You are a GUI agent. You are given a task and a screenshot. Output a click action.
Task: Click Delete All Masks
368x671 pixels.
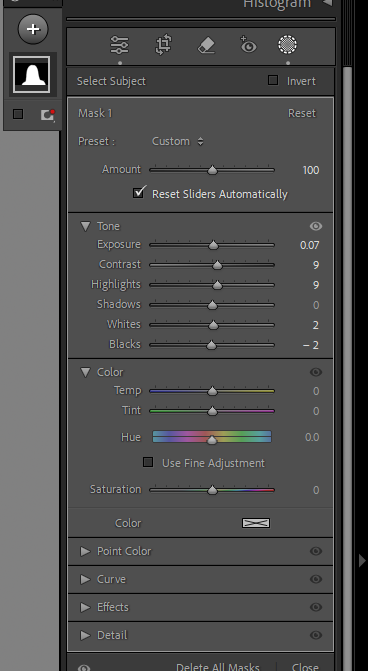218,667
